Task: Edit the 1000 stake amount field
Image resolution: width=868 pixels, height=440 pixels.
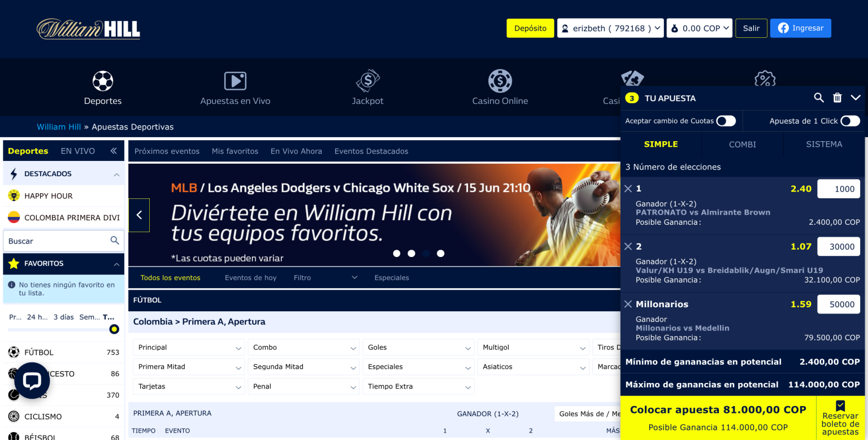Action: 839,189
